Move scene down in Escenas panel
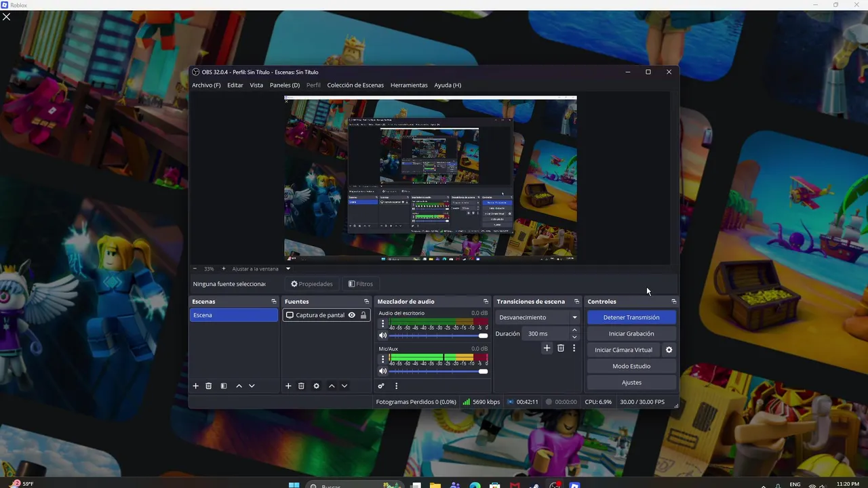This screenshot has height=488, width=868. pos(252,386)
